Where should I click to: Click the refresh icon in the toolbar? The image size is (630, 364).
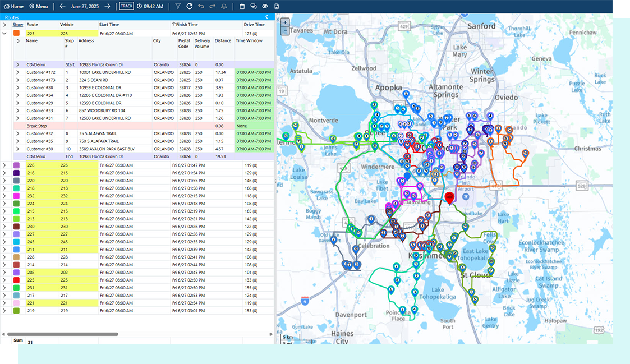click(x=190, y=6)
